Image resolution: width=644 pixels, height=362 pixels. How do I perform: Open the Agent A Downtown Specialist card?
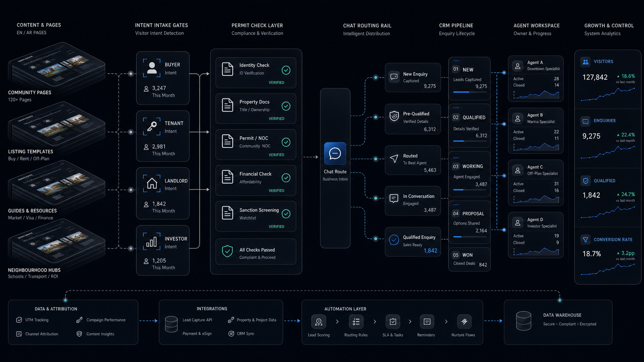point(535,78)
